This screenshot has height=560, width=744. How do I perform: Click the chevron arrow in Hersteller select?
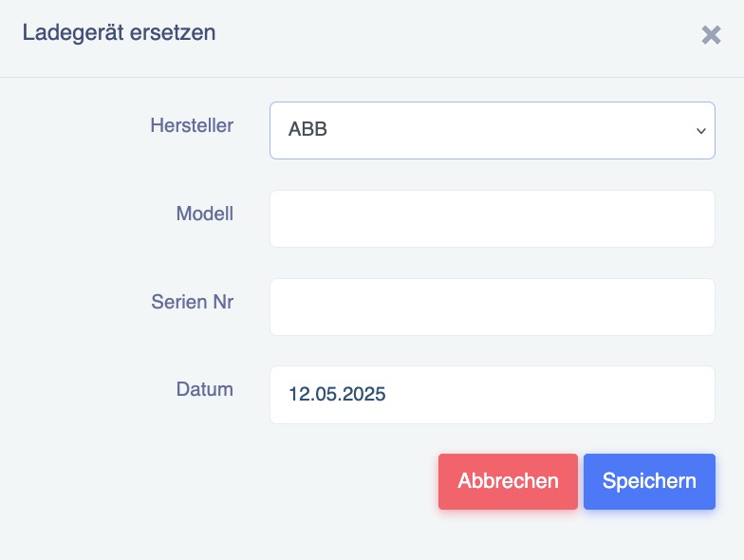pos(700,131)
